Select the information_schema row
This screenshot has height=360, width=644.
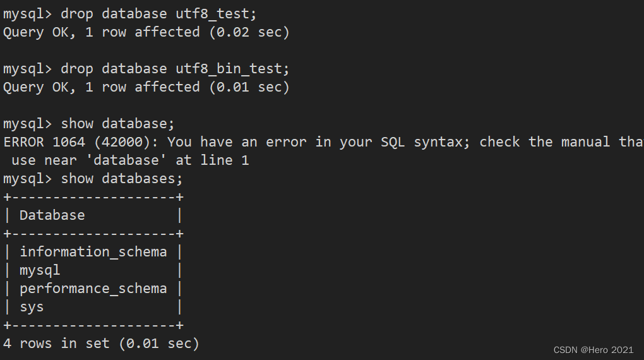(93, 252)
